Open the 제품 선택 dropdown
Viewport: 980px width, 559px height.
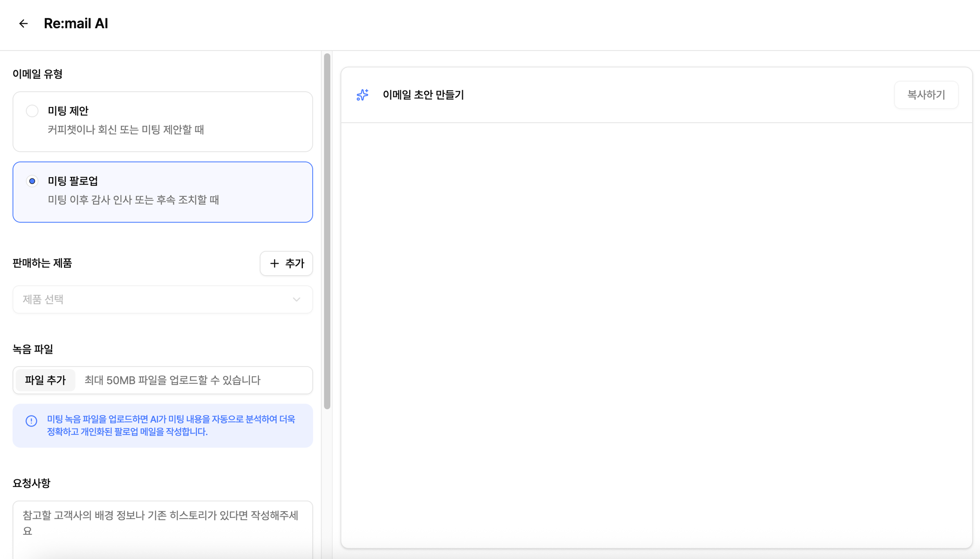coord(157,299)
